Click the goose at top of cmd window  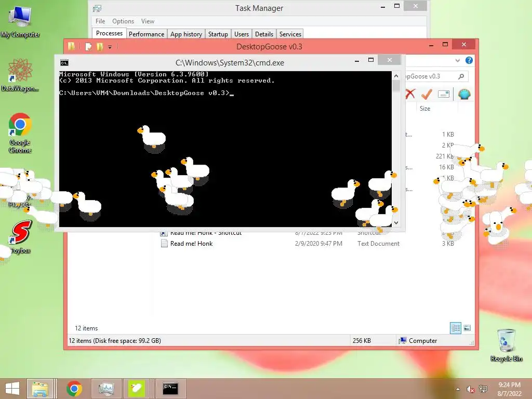[x=152, y=138]
